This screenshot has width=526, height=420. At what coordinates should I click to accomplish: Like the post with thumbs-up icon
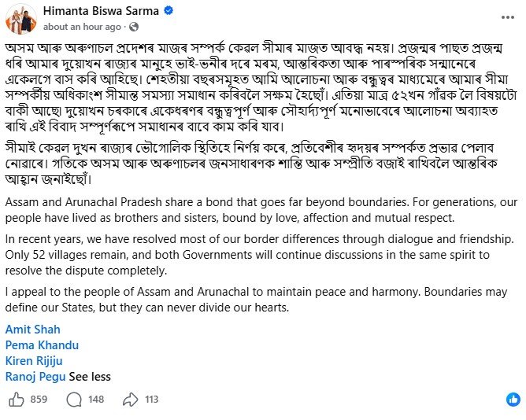[17, 400]
